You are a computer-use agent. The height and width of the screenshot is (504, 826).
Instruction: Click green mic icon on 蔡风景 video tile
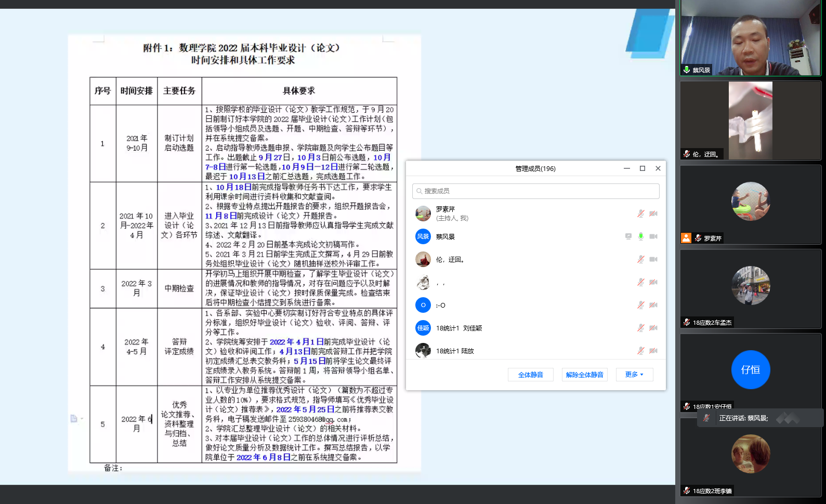[x=687, y=70]
